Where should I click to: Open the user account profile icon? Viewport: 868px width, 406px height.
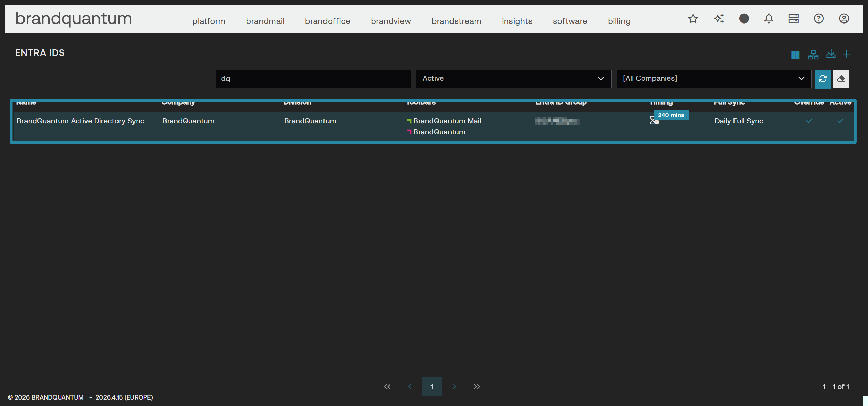(x=844, y=19)
